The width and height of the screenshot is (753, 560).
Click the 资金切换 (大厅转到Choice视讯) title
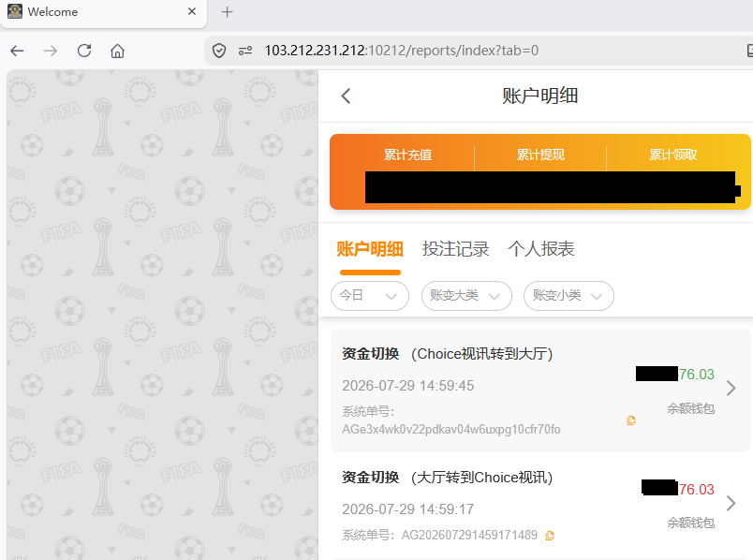pyautogui.click(x=448, y=478)
